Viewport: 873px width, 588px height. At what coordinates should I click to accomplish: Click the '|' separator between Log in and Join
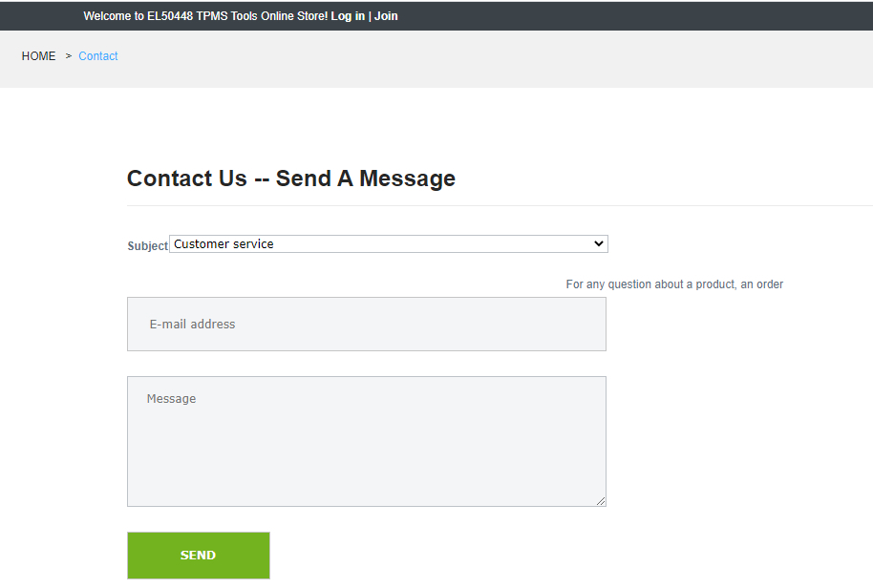[x=370, y=16]
